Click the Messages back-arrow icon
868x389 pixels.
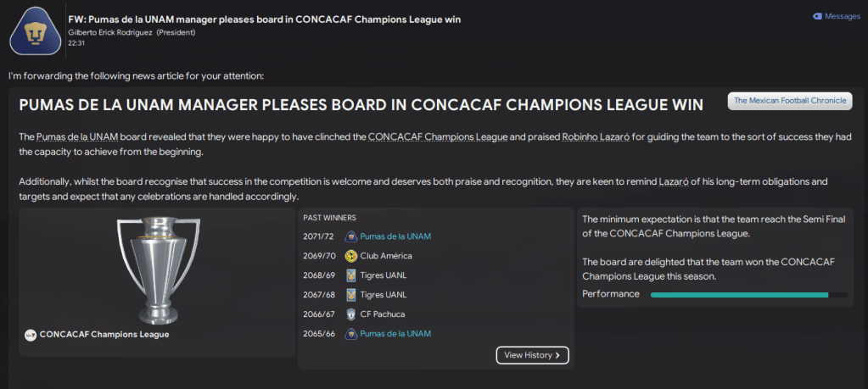[x=817, y=16]
